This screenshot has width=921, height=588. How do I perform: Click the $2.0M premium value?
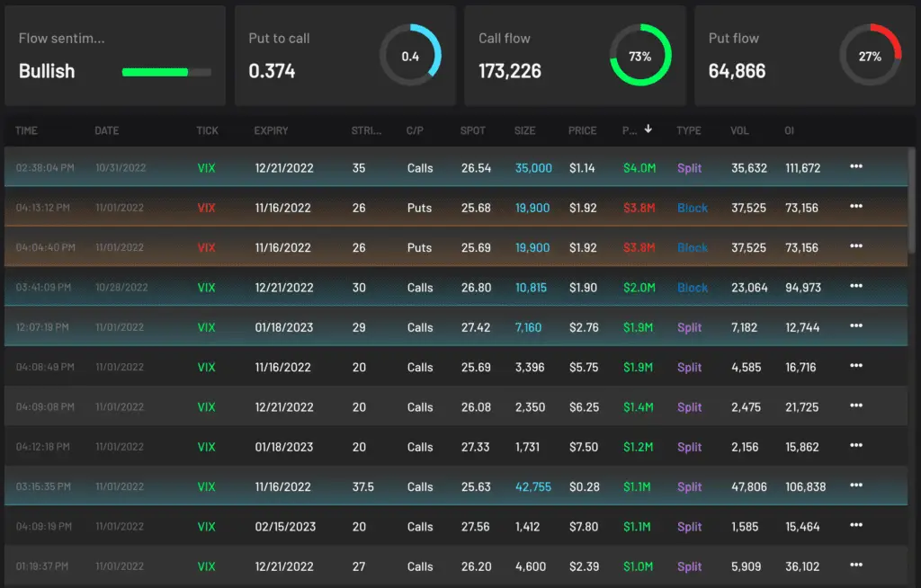tap(639, 288)
